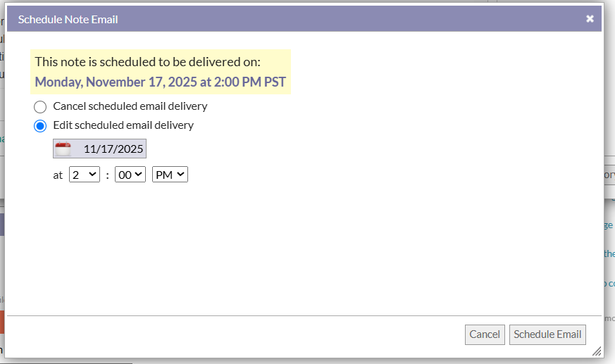Click the Schedule Email button

pos(547,334)
